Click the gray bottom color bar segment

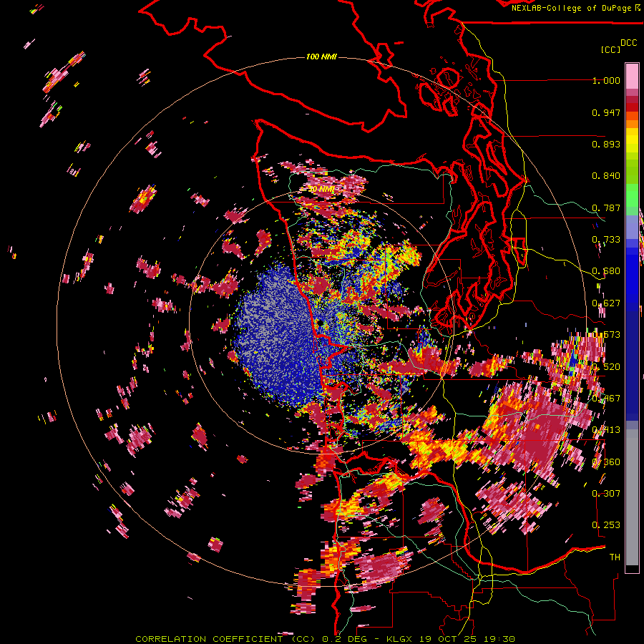pos(632,497)
